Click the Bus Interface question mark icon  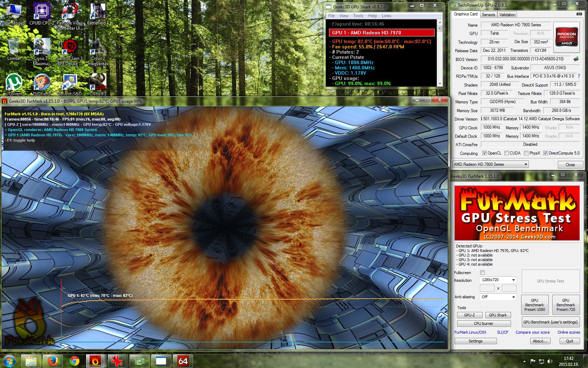579,76
